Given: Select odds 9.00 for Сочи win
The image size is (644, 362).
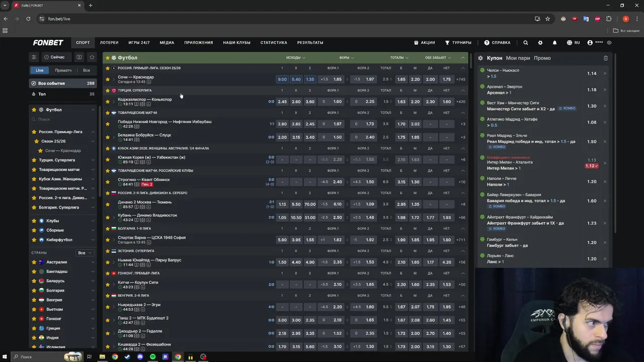Looking at the screenshot, I should (282, 79).
